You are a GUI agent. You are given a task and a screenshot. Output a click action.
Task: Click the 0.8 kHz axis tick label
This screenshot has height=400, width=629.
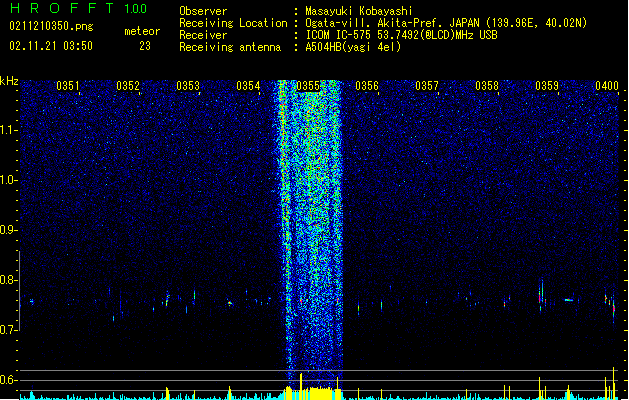[8, 280]
